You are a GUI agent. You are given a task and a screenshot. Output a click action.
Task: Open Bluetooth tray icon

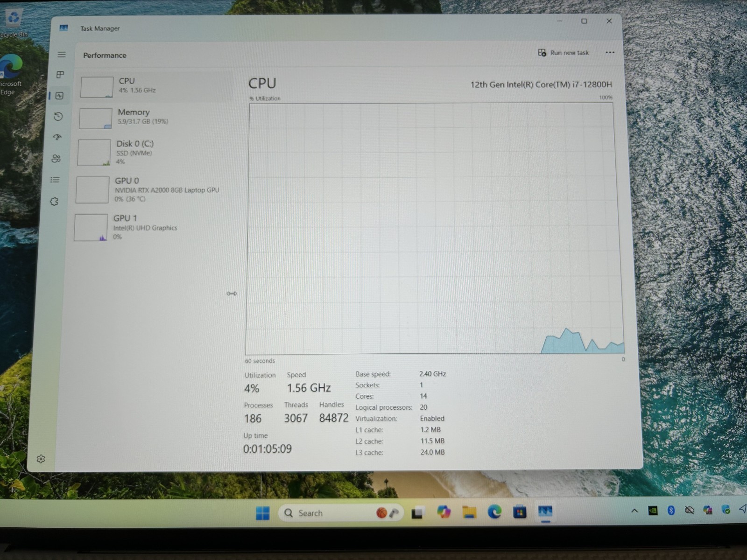[671, 510]
